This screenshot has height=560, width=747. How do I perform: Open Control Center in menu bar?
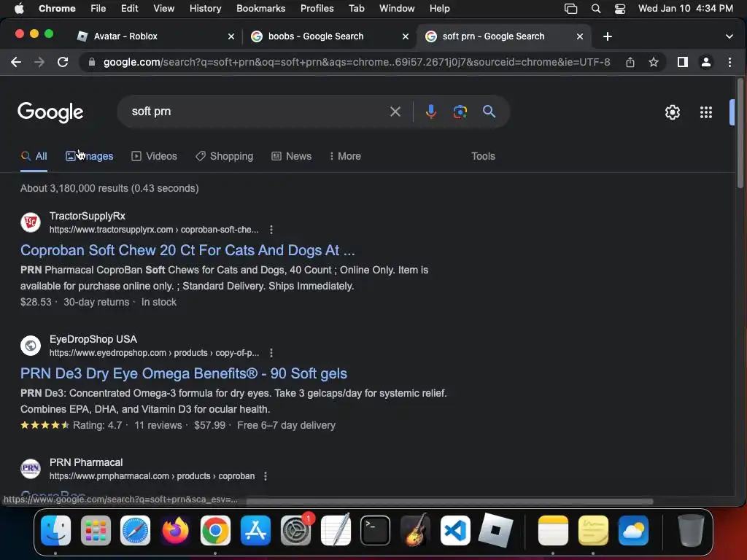[619, 9]
